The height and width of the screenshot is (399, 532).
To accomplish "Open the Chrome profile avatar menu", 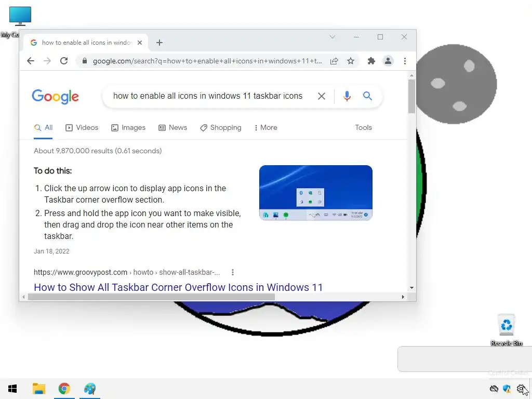I will pyautogui.click(x=388, y=61).
